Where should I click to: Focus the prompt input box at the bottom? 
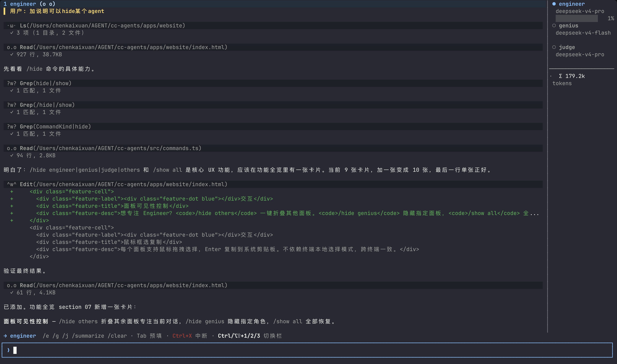click(307, 350)
